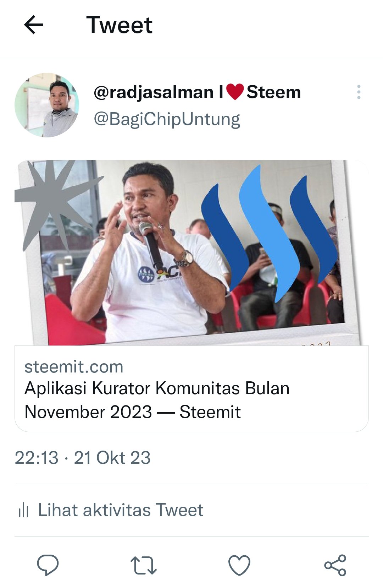Open Aplikasi Kurator Komunitas Bulan November 2023 link
The width and height of the screenshot is (383, 588).
click(157, 400)
